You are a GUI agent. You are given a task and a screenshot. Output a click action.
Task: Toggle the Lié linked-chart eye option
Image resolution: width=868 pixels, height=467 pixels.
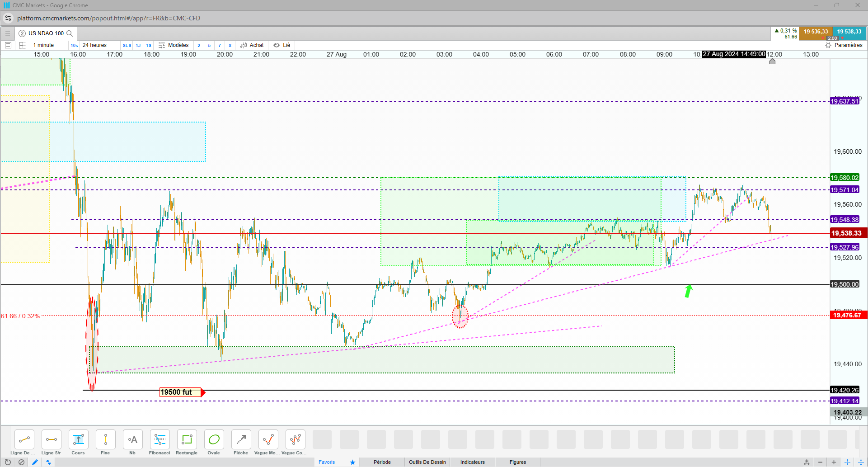tap(282, 45)
